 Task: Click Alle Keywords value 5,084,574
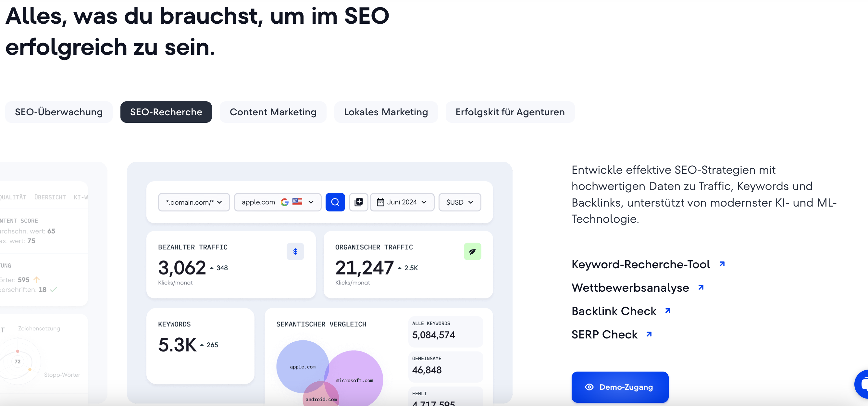433,335
